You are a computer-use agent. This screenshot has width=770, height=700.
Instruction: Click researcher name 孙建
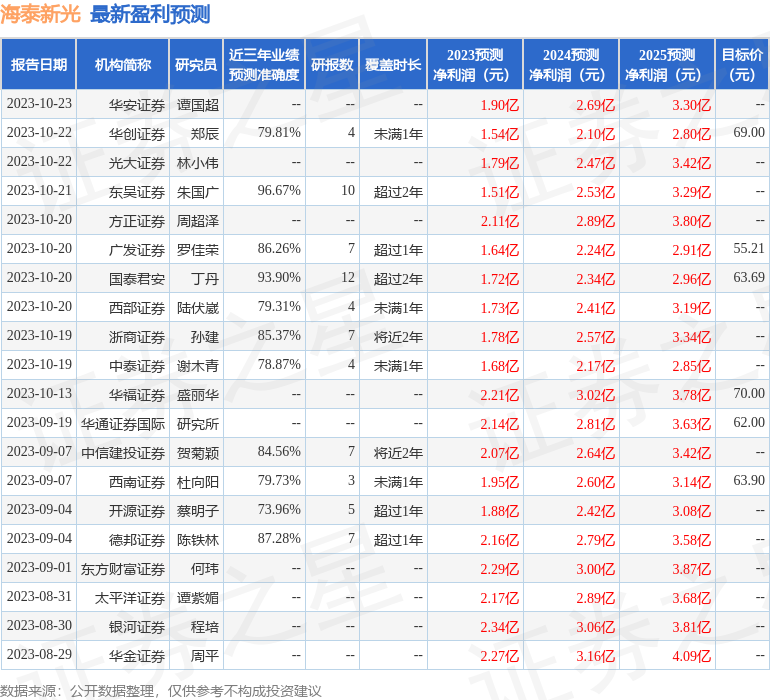coord(204,337)
